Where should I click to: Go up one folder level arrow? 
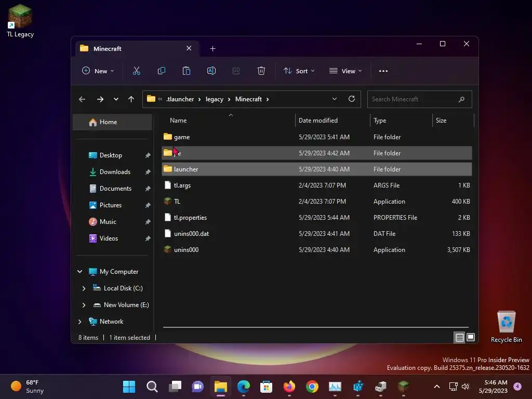click(131, 99)
